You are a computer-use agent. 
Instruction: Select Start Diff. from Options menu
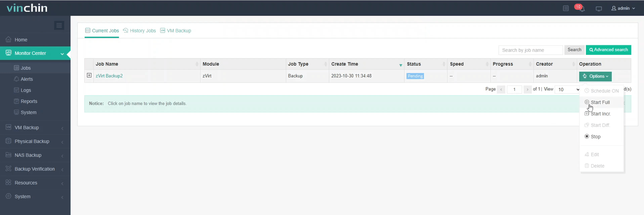[x=601, y=125]
